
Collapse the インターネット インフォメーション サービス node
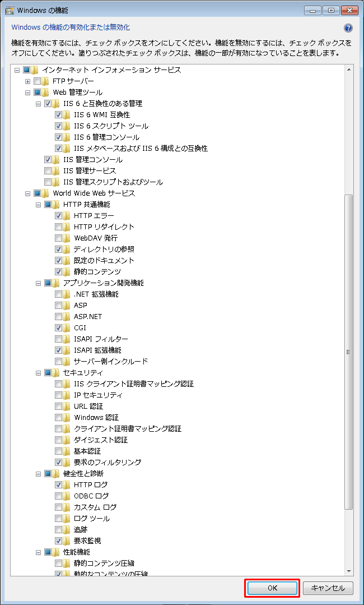click(x=17, y=70)
